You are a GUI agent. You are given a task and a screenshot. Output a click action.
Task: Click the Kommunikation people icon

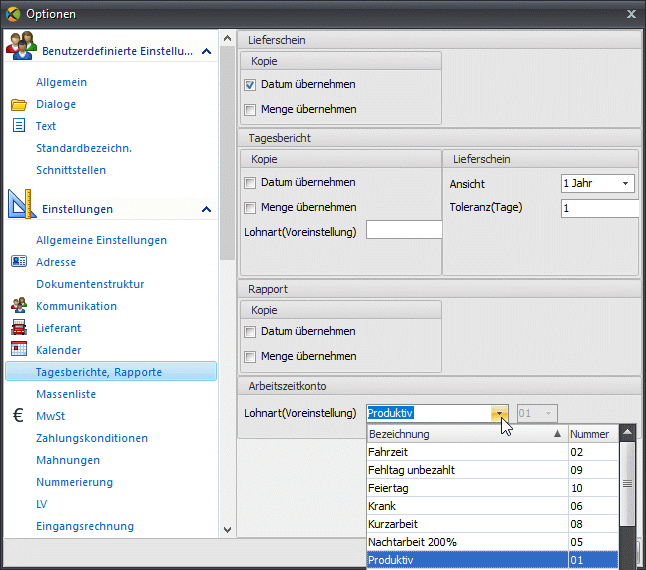[x=19, y=305]
